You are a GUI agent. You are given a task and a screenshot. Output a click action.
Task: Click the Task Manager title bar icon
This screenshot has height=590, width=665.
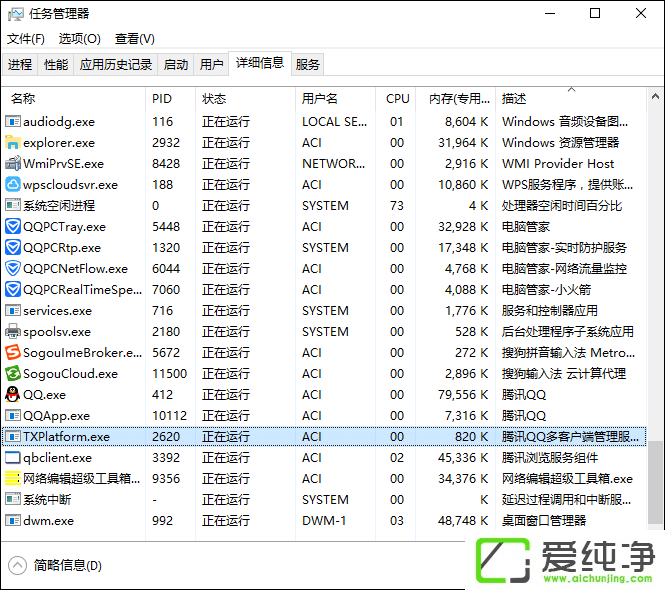[x=14, y=13]
